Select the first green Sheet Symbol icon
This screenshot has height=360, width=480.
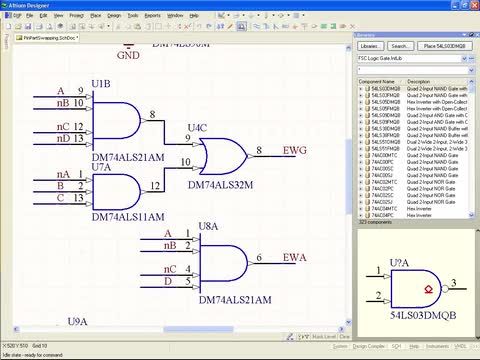click(x=324, y=26)
